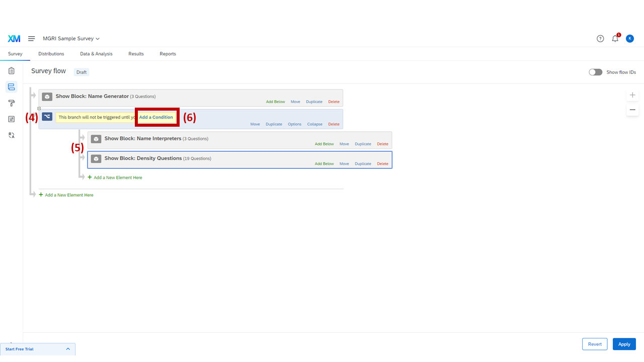
Task: Open the Translations icon in sidebar
Action: pyautogui.click(x=12, y=135)
